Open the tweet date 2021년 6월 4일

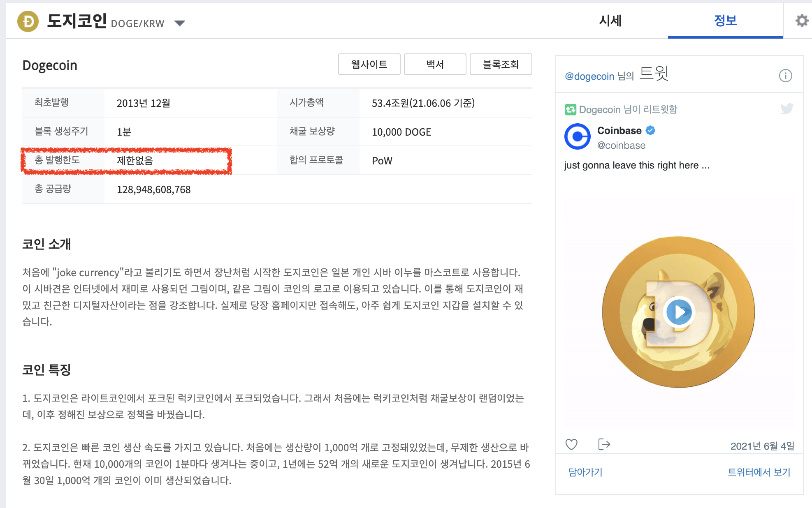[762, 446]
